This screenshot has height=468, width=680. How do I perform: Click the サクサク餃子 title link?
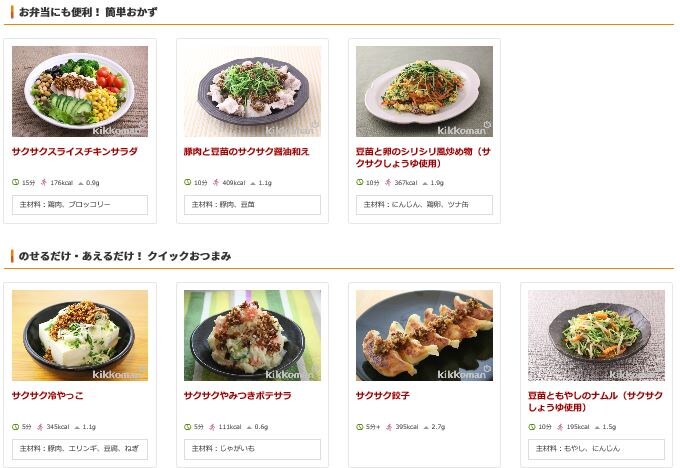(382, 395)
